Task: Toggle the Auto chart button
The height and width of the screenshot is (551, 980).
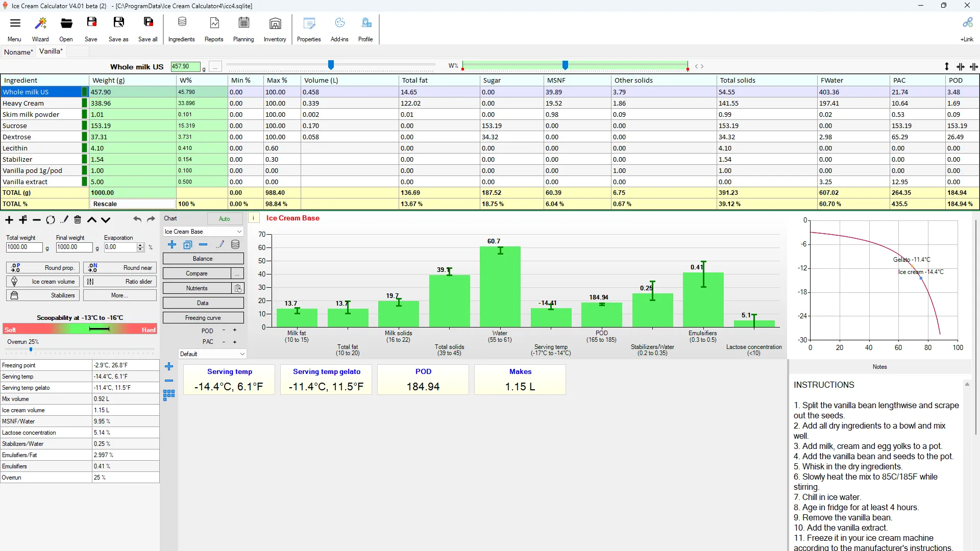Action: (225, 219)
